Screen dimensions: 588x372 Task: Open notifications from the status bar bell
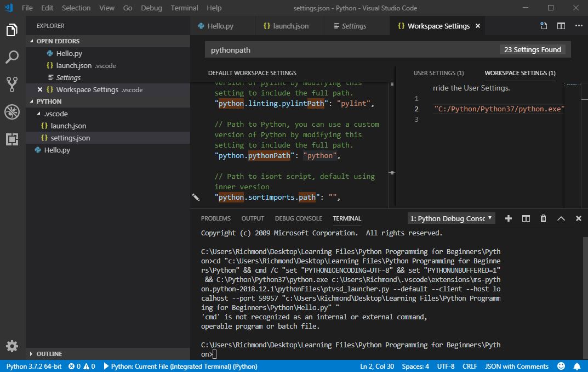tap(578, 366)
